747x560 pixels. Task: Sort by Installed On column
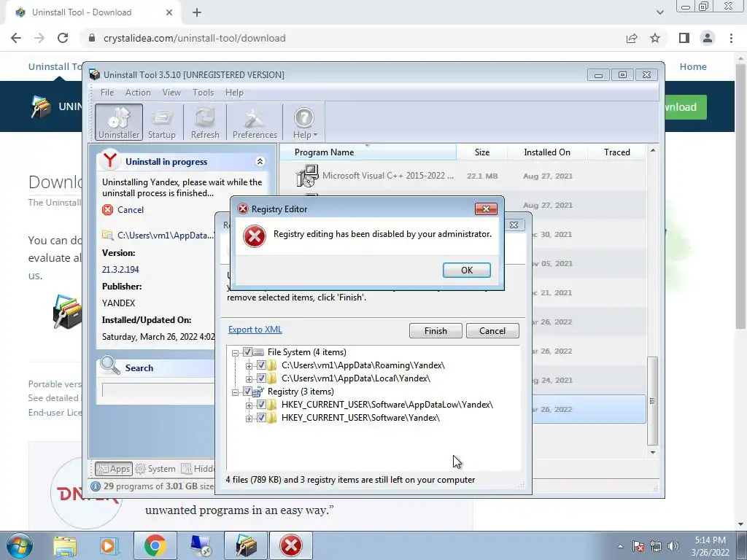coord(547,152)
